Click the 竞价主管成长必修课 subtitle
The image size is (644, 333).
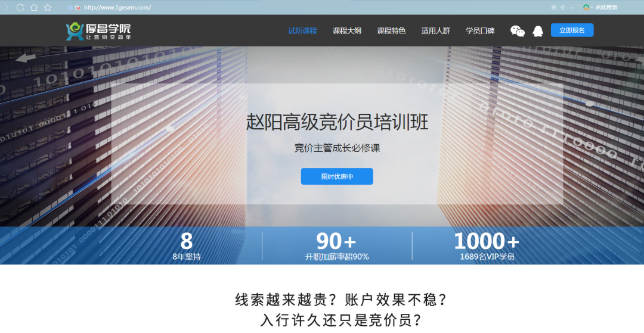pos(337,148)
